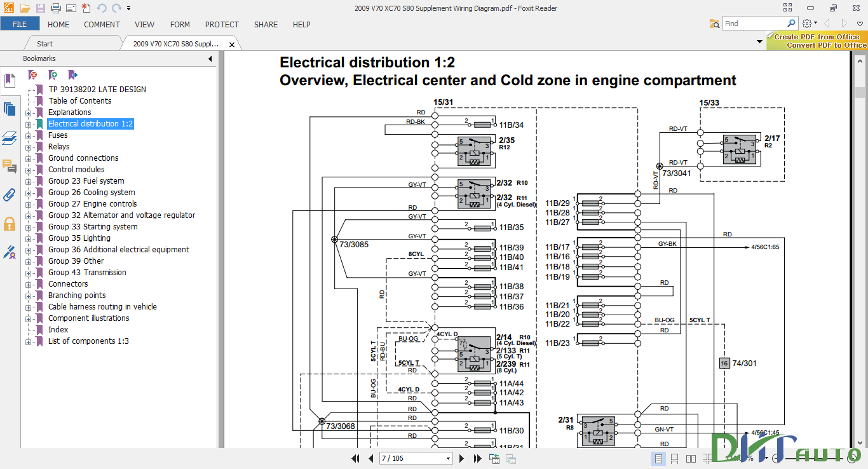This screenshot has height=469, width=868.
Task: Expand the Relays bookmark node
Action: click(x=28, y=147)
